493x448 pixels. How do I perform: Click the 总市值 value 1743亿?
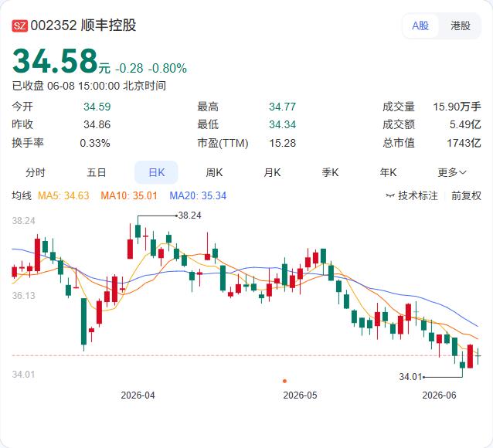(464, 143)
